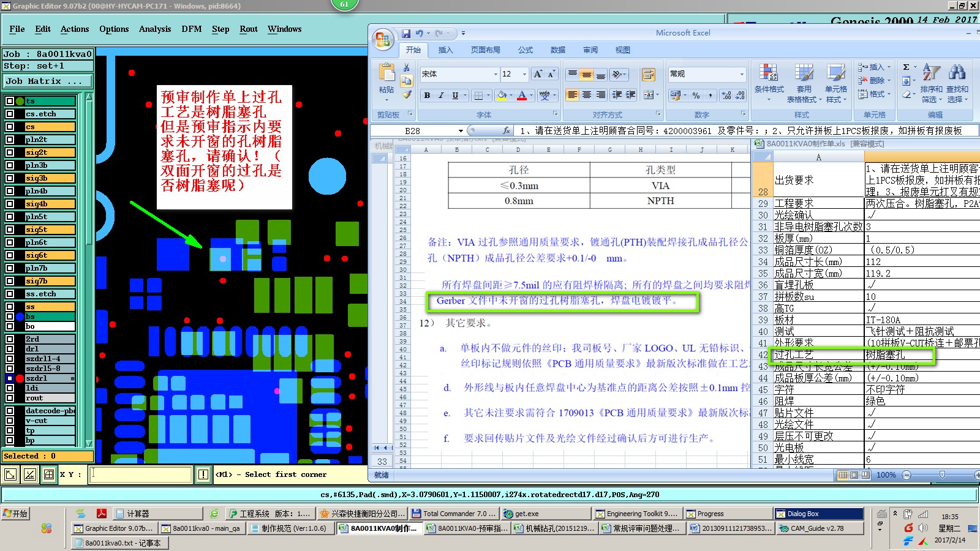Image resolution: width=980 pixels, height=551 pixels.
Task: Toggle Bold formatting in Excel ribbon
Action: click(427, 96)
